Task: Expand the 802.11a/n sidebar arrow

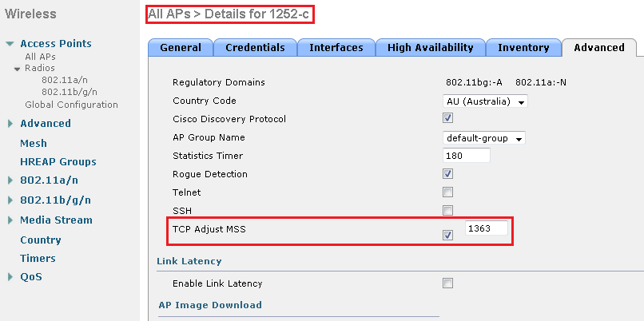Action: (10, 180)
